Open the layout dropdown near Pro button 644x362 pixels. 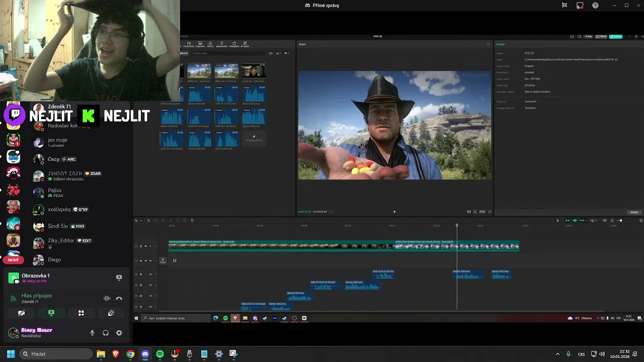point(574,36)
